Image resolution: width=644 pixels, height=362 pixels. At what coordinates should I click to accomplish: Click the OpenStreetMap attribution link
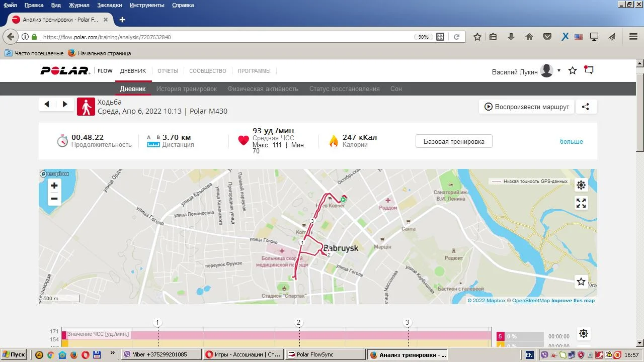[531, 301]
